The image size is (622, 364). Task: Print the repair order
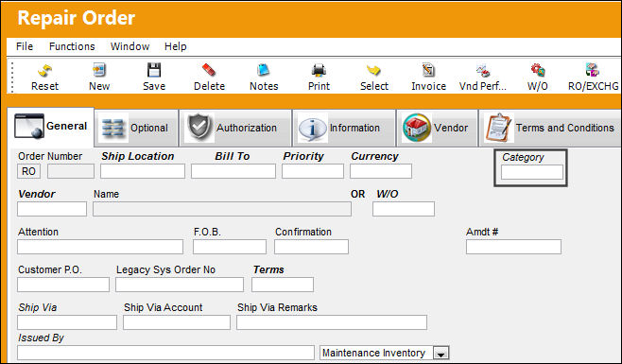(319, 71)
